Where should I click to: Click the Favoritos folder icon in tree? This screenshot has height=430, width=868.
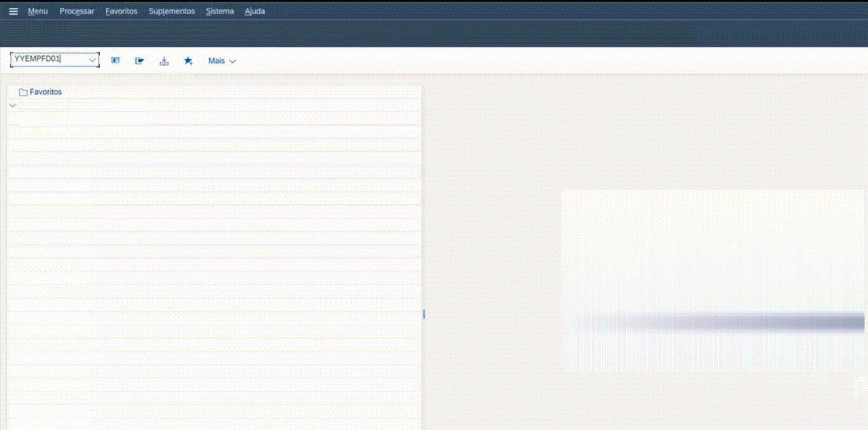[23, 92]
